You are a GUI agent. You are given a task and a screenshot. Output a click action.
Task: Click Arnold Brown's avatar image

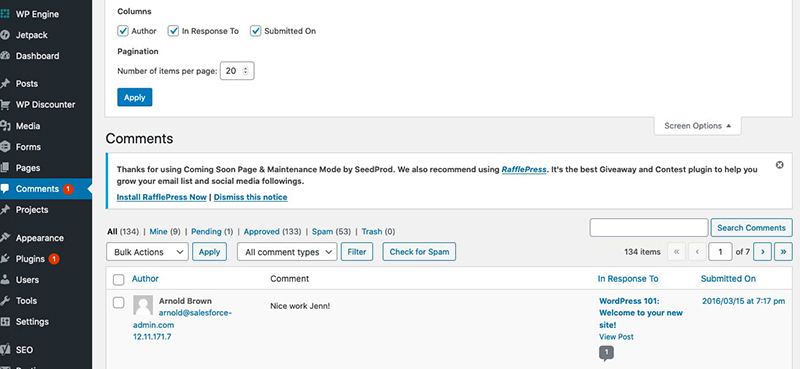143,305
